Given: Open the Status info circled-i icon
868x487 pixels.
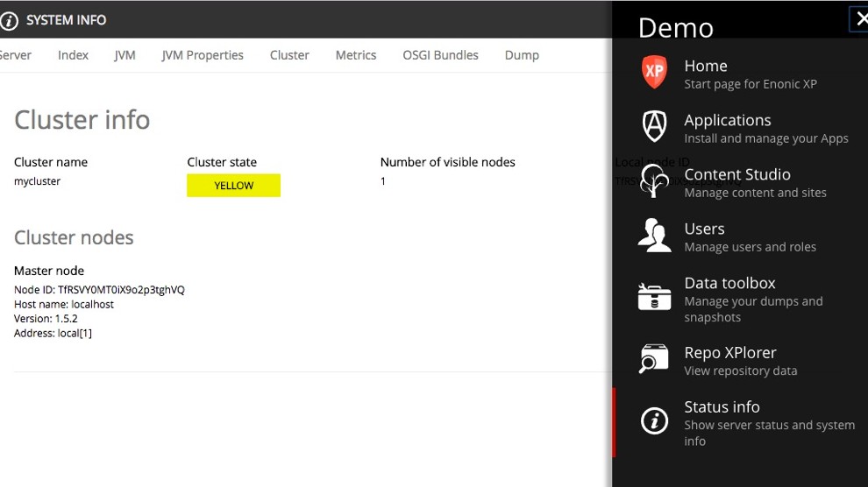Looking at the screenshot, I should pyautogui.click(x=654, y=421).
